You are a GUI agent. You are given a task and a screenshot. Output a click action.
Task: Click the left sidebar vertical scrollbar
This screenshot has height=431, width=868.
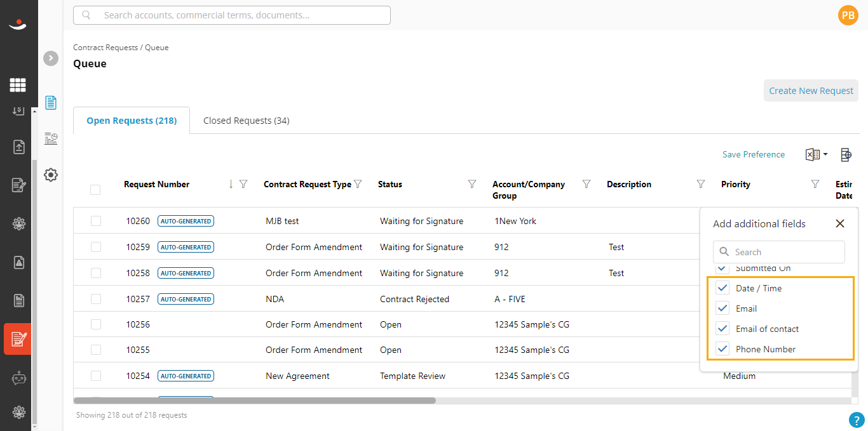[x=34, y=292]
